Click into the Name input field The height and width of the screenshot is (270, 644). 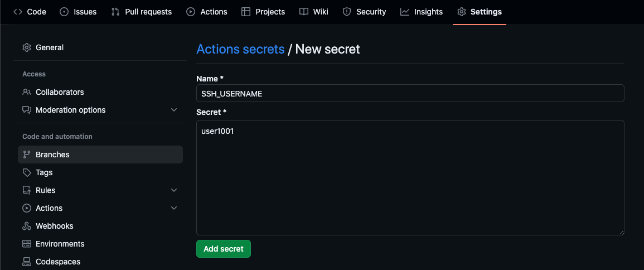click(x=410, y=93)
